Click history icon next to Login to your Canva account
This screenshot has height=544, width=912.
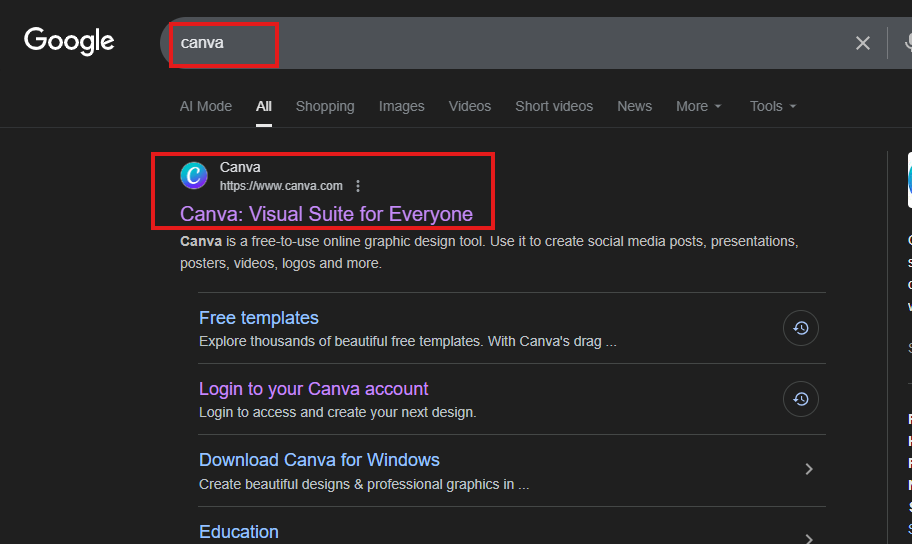coord(800,399)
